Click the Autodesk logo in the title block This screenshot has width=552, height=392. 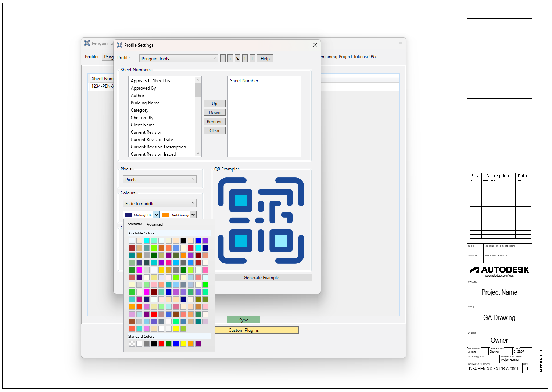click(499, 270)
